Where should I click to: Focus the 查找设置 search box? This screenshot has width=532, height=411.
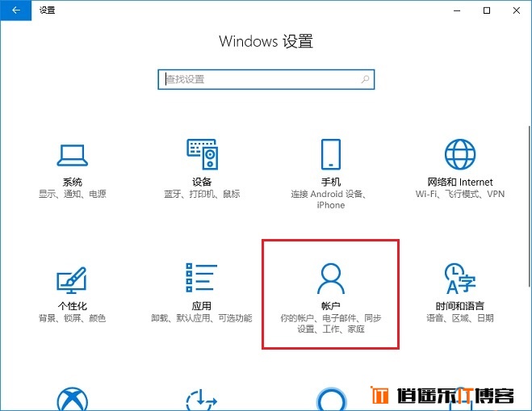click(266, 79)
